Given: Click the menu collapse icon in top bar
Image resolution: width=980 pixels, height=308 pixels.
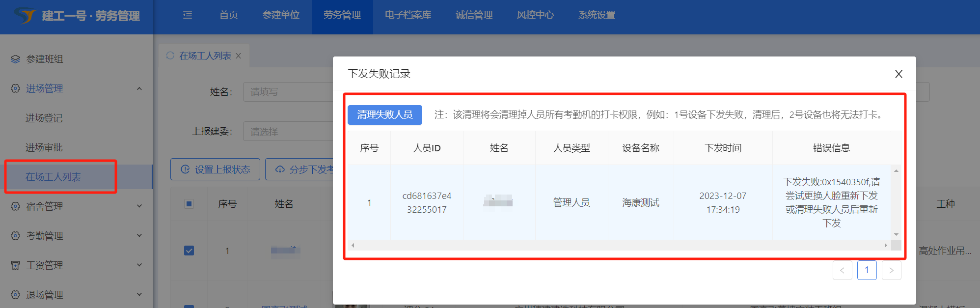Looking at the screenshot, I should pyautogui.click(x=188, y=15).
